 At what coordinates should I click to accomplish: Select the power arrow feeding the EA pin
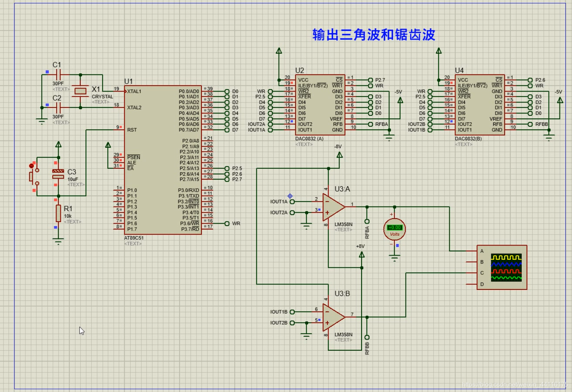[x=108, y=145]
